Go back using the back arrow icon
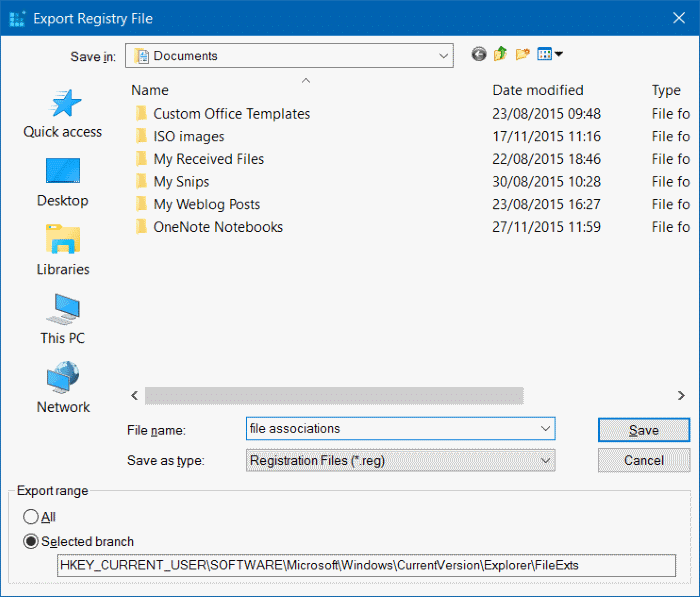700x597 pixels. coord(479,54)
